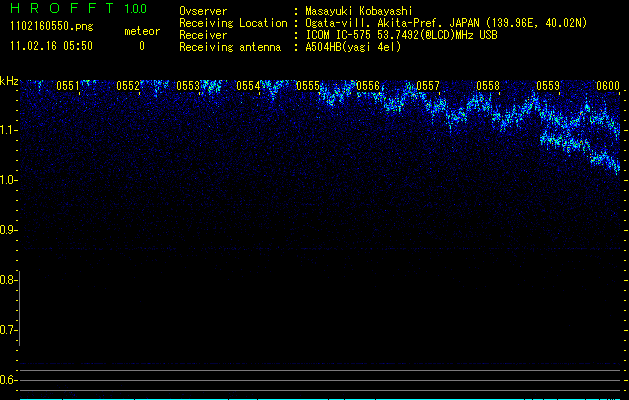Click the date stamp 11.02.16 05:50

(51, 46)
